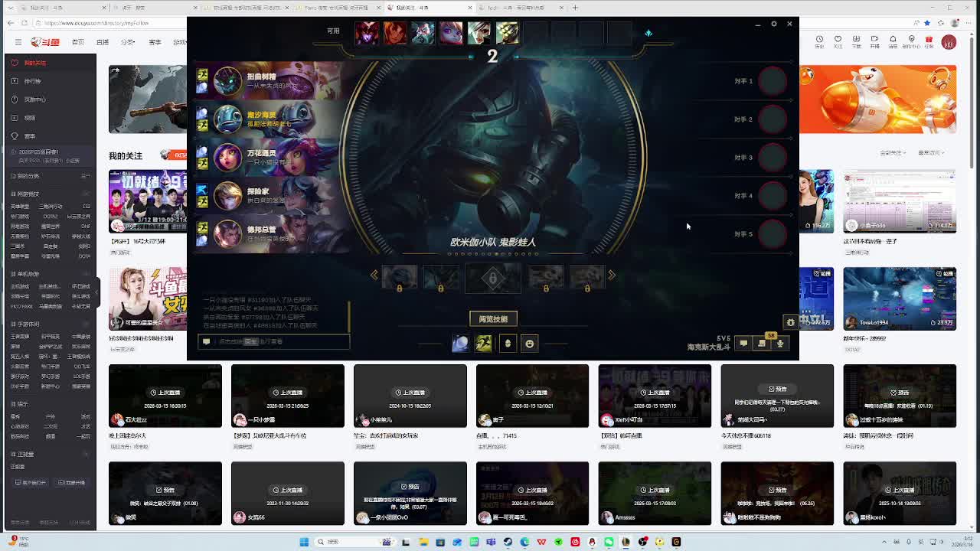
Task: Open the emote selection smiley icon
Action: [529, 344]
